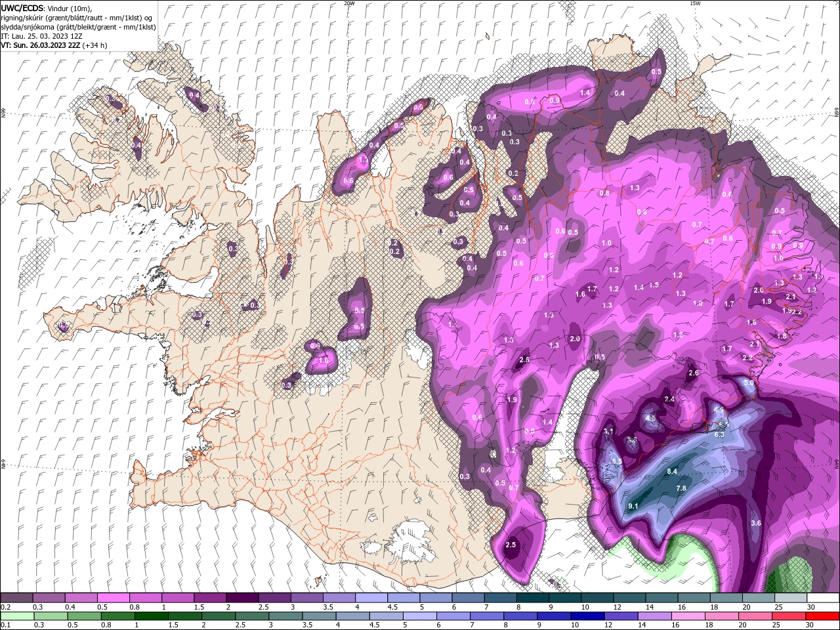
Task: Click the UWC/ECDS title text
Action: (22, 9)
